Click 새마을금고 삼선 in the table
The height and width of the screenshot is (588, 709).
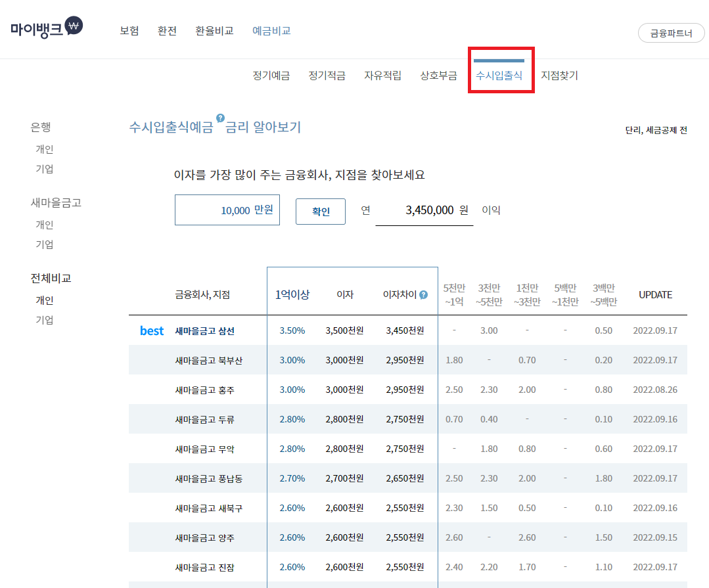pos(205,331)
